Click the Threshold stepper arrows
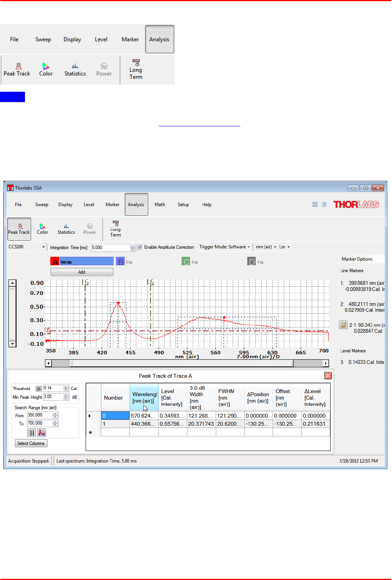This screenshot has width=392, height=580. tap(66, 388)
